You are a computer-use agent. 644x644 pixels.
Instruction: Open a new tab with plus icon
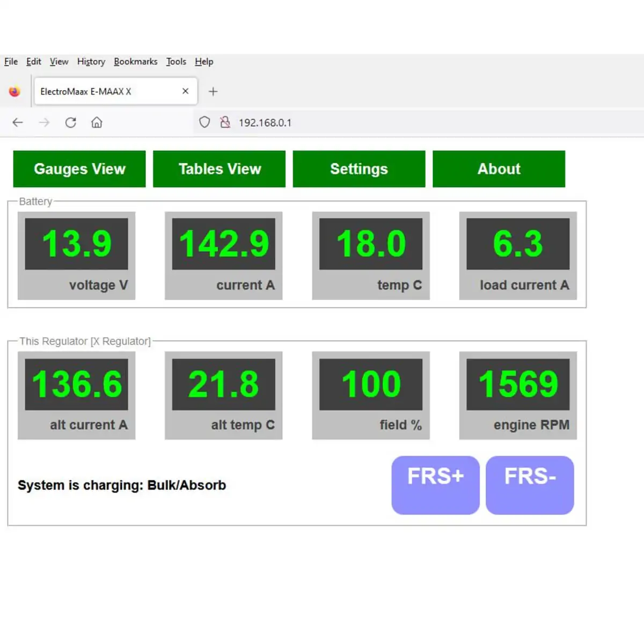click(x=213, y=91)
